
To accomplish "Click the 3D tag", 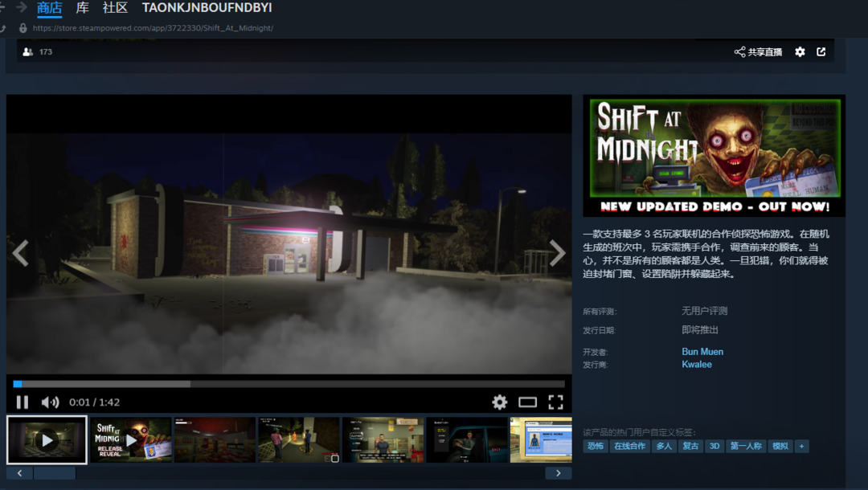I will (714, 447).
